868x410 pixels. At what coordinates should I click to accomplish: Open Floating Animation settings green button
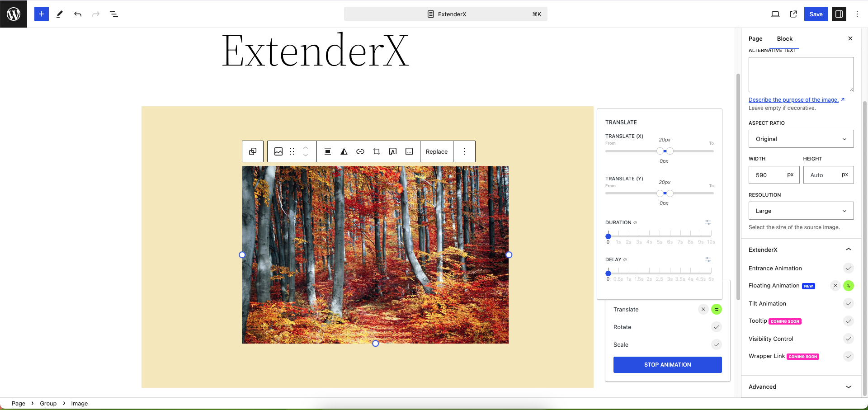[x=849, y=286]
